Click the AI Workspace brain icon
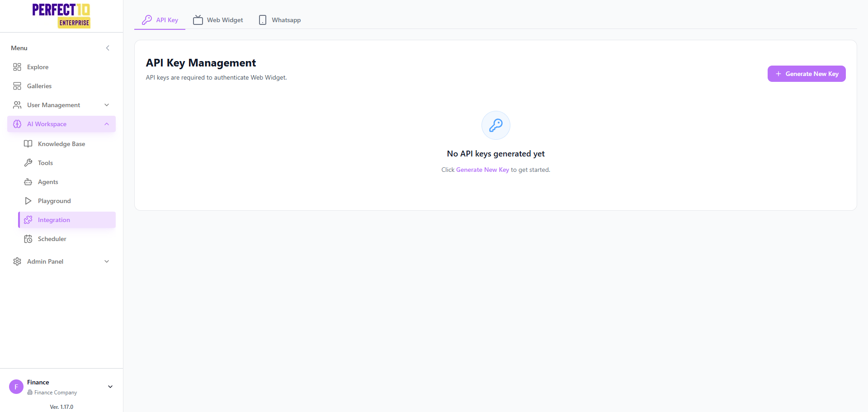This screenshot has height=412, width=868. coord(17,124)
